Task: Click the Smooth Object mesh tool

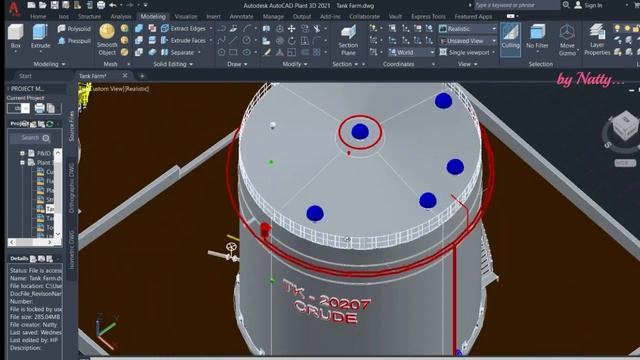Action: [107, 40]
